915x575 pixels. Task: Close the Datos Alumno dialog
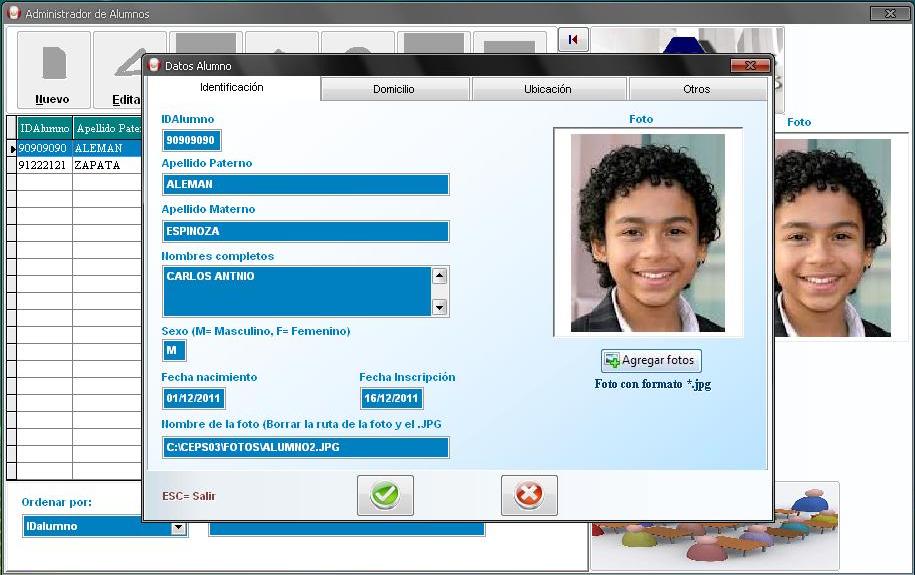point(750,65)
